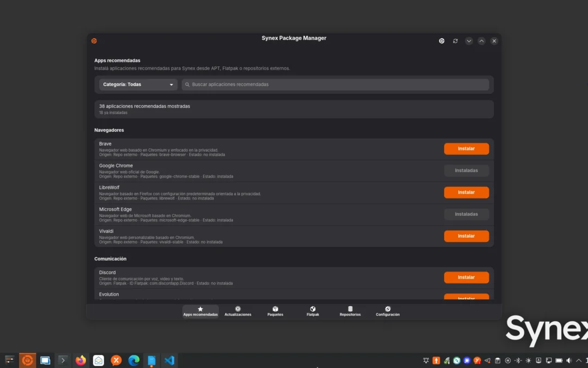The height and width of the screenshot is (368, 588).
Task: Click the Navegadores section heading
Action: pyautogui.click(x=109, y=130)
